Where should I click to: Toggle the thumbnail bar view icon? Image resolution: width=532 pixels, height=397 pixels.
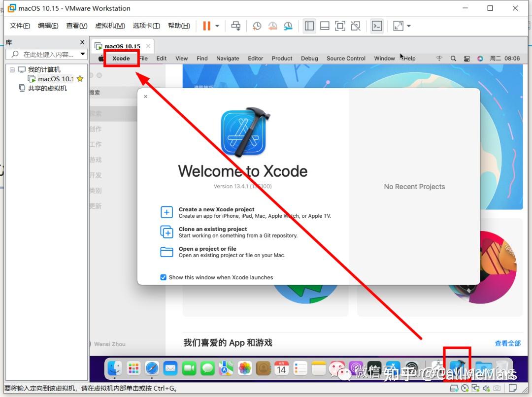pyautogui.click(x=325, y=26)
